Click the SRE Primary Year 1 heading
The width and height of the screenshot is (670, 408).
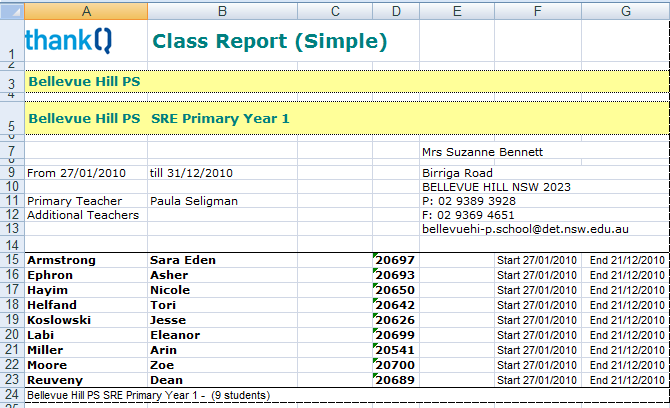[x=220, y=118]
